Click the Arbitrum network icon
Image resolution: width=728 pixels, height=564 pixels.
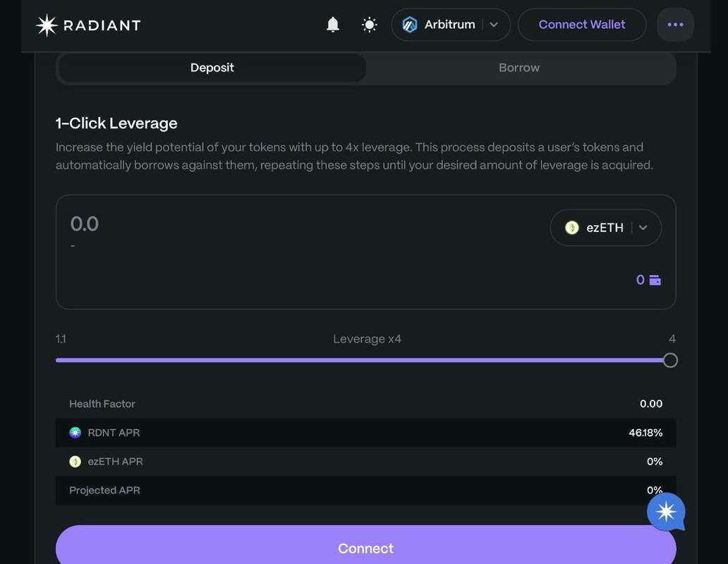(410, 25)
